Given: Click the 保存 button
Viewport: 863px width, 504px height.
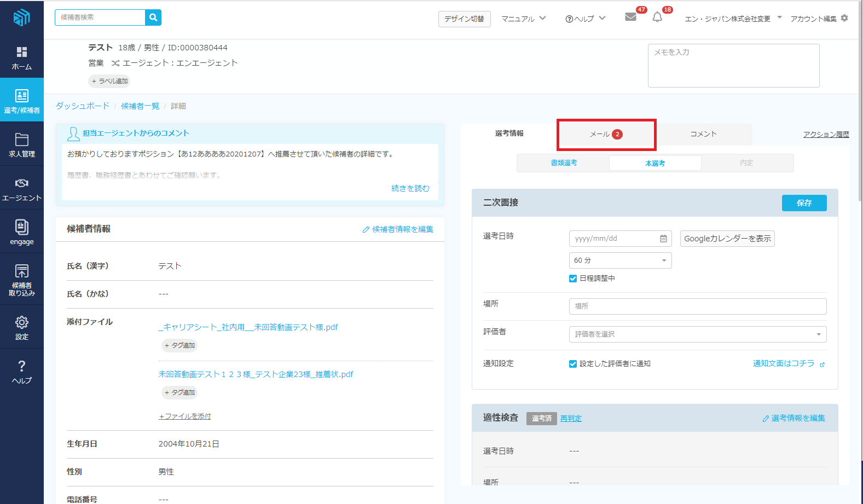Looking at the screenshot, I should click(x=804, y=203).
